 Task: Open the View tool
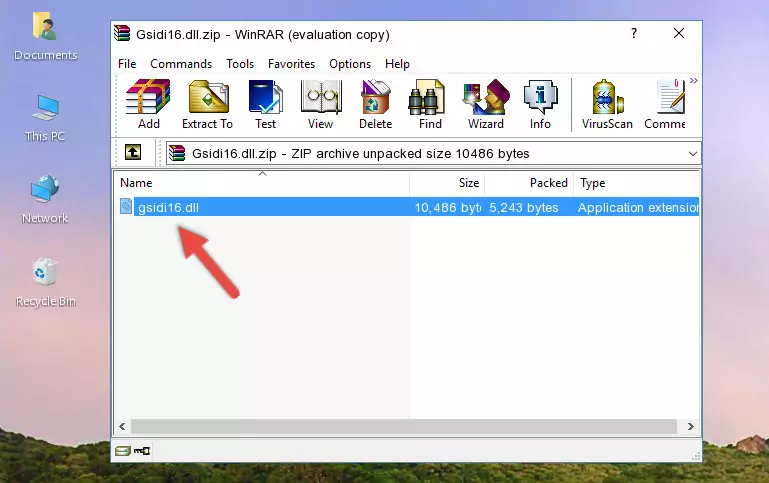point(321,104)
